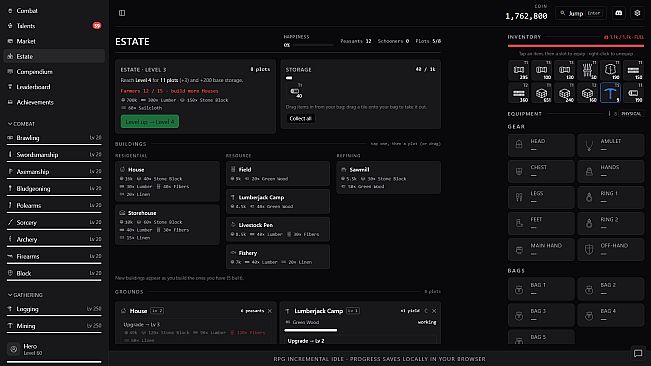The width and height of the screenshot is (651, 366).
Task: Click the red Talents notification badge
Action: click(97, 26)
